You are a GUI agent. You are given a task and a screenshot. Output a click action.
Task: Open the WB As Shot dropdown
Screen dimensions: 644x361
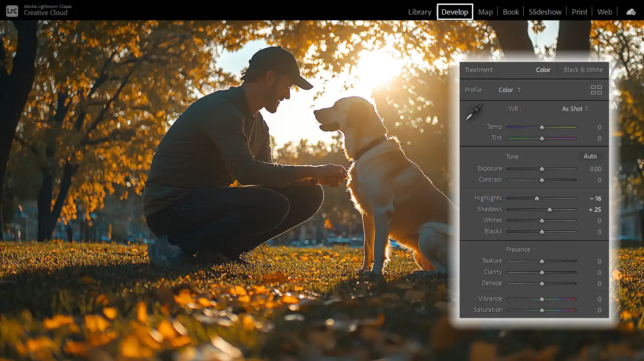(575, 109)
